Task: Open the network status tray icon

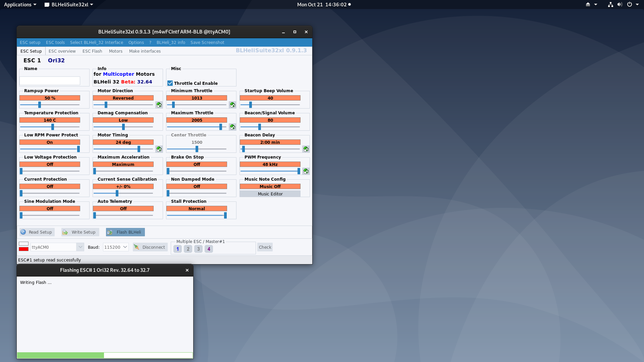Action: (610, 4)
